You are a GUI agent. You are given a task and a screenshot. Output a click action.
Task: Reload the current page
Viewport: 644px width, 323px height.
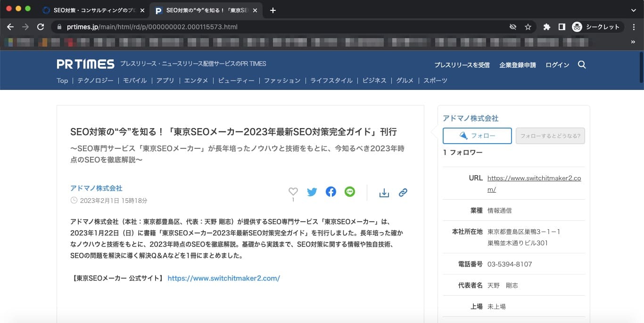point(41,27)
